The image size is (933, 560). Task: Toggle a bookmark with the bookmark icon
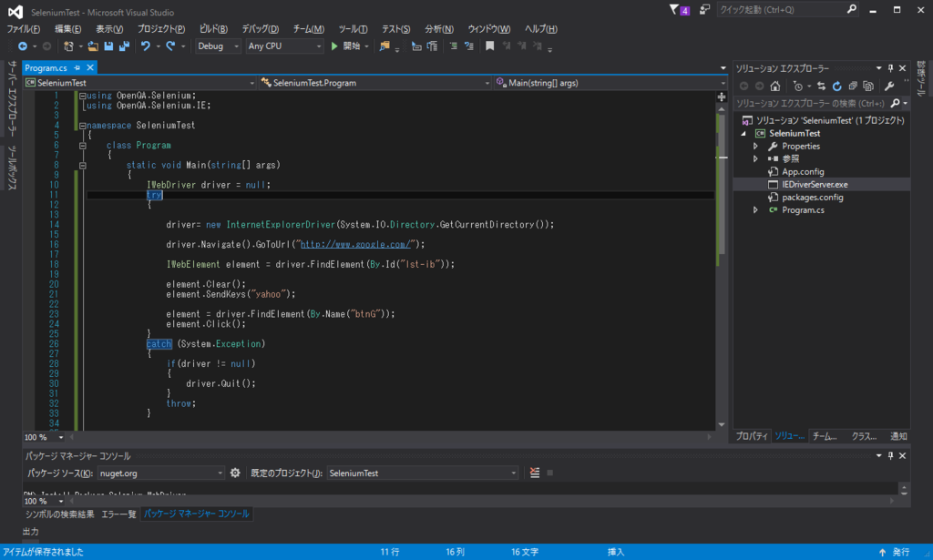(x=489, y=46)
